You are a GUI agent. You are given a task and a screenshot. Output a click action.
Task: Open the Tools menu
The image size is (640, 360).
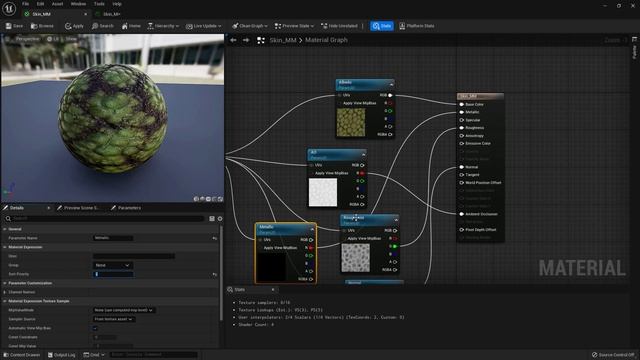pyautogui.click(x=99, y=4)
